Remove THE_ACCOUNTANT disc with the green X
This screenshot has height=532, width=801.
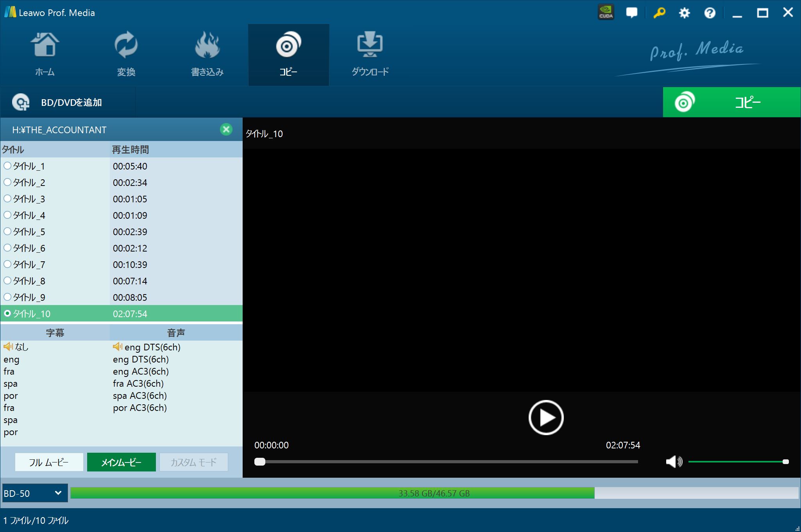(x=226, y=129)
